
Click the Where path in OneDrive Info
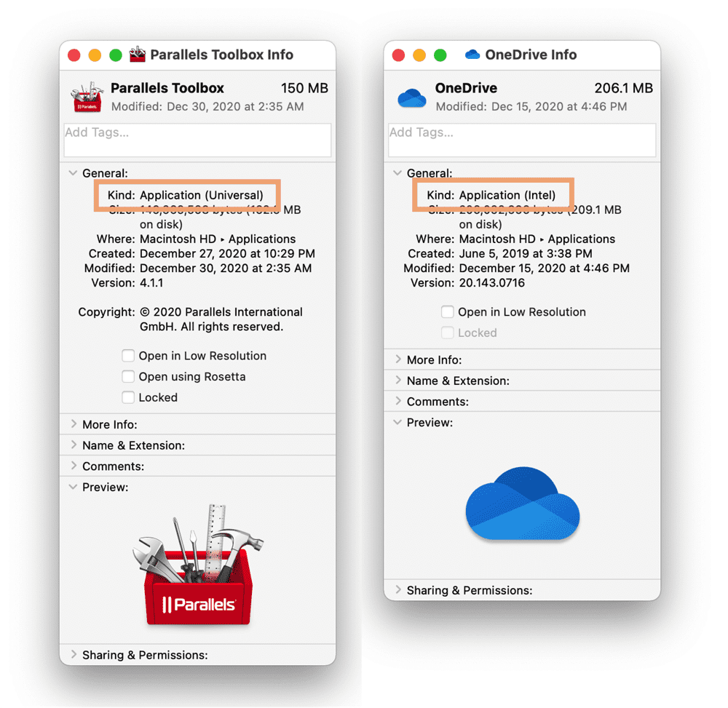pos(537,239)
